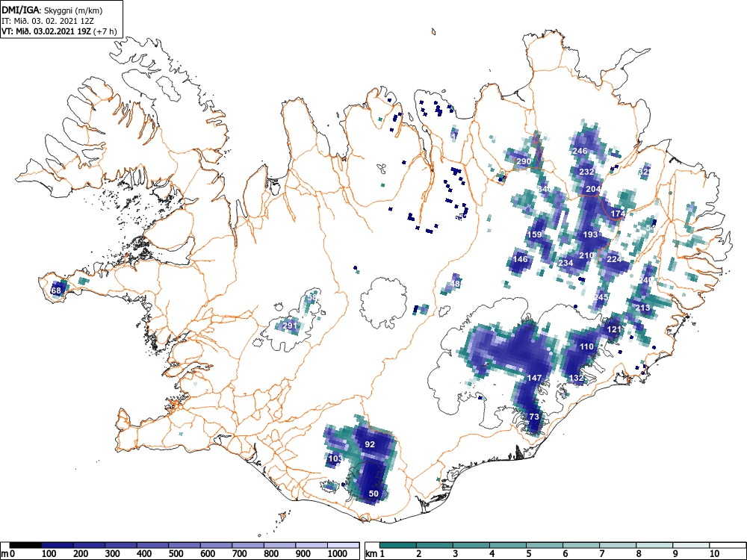The height and width of the screenshot is (560, 747).
Task: Click the VT: Mið. 03.02.2021 19Z (+7 h) line
Action: pos(59,31)
